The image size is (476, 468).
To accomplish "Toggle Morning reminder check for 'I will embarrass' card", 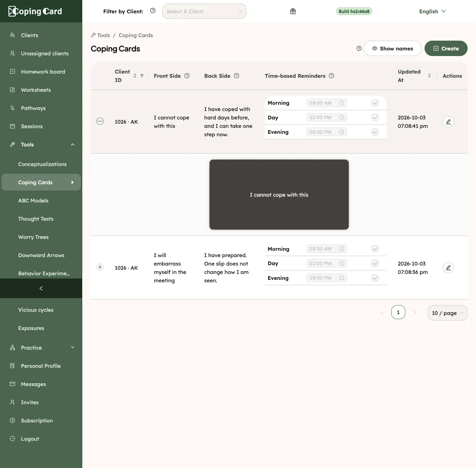I will click(x=375, y=249).
